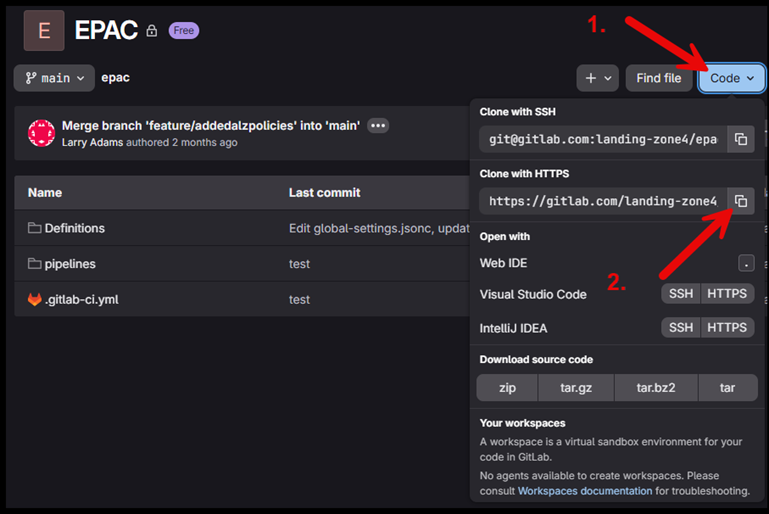Click the private lock icon next to EPAC

click(152, 31)
